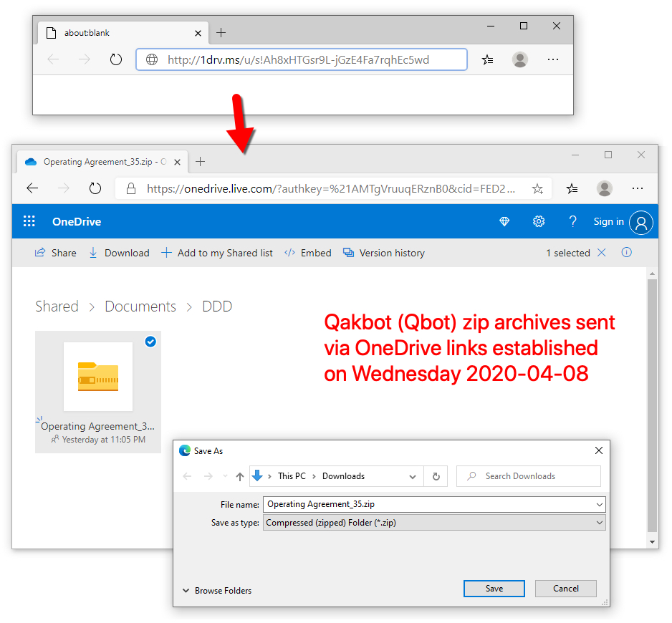
Task: Click Downloads in Save As path
Action: (x=343, y=476)
